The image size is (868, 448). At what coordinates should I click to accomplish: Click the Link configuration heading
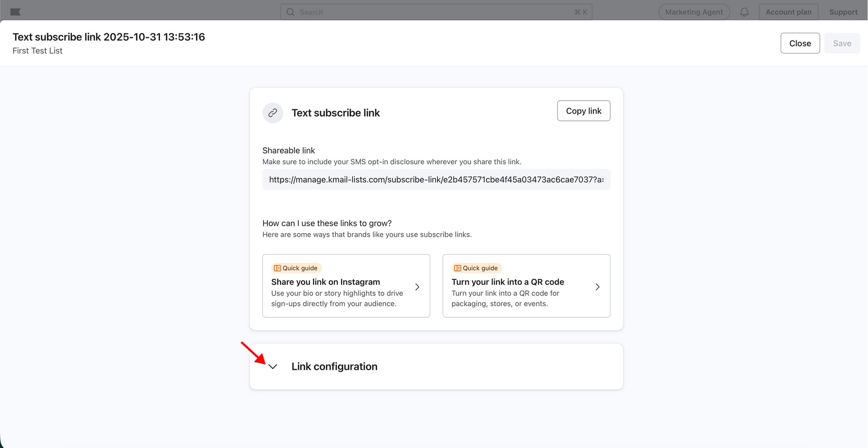pyautogui.click(x=334, y=367)
